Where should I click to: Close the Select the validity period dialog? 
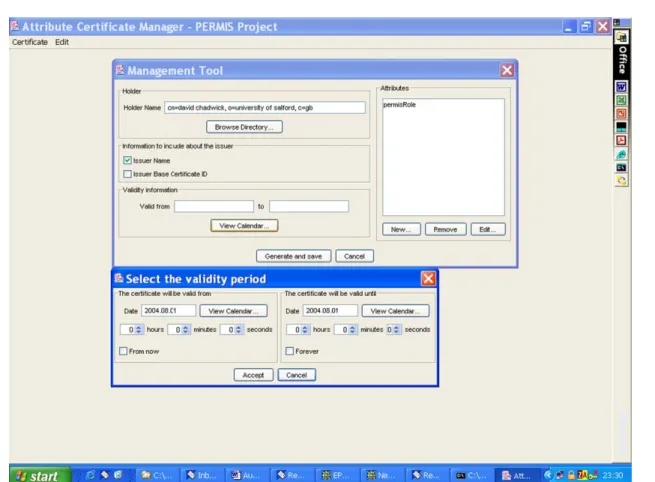428,278
